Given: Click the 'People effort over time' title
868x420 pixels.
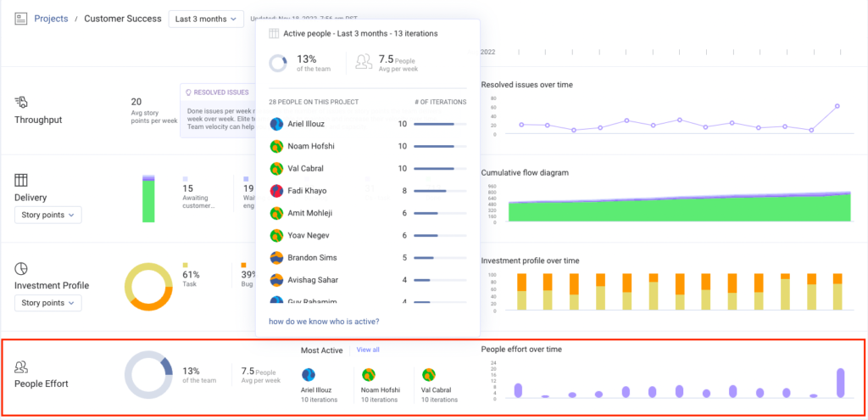Looking at the screenshot, I should [521, 349].
